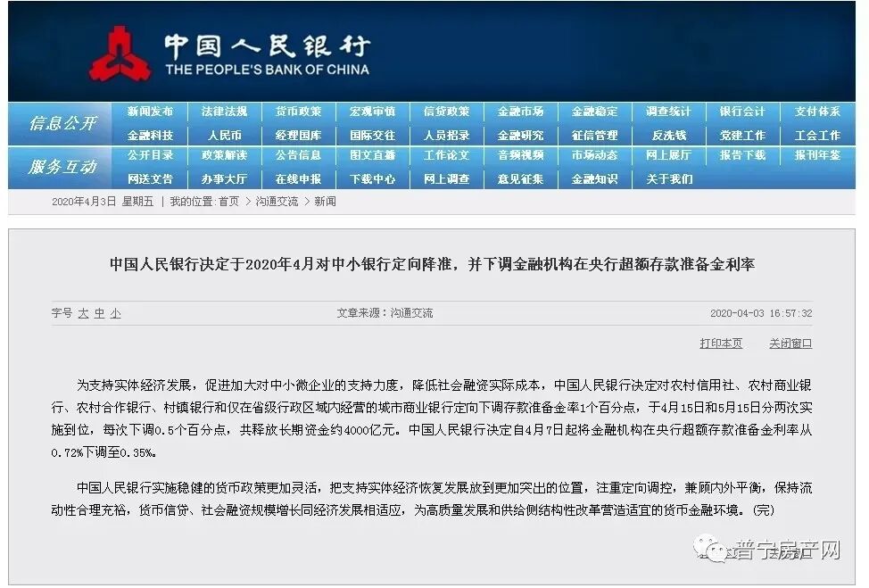The height and width of the screenshot is (588, 869).
Task: Open the 市场动态 menu item
Action: pos(595,155)
